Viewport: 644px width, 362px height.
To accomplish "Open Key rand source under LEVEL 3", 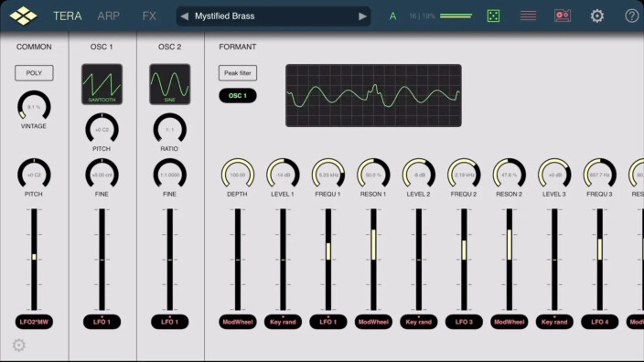I will [554, 322].
